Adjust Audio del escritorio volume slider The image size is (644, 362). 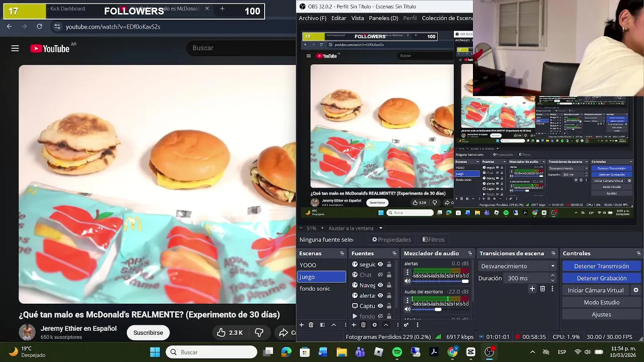click(x=440, y=309)
